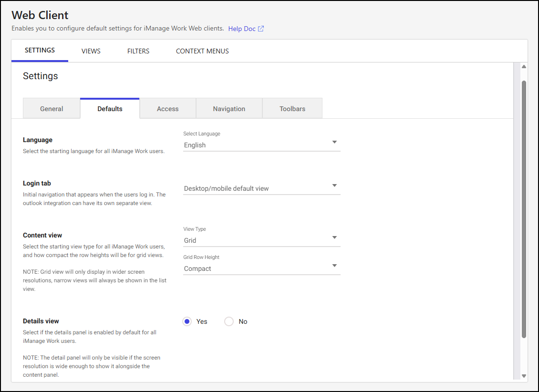Select No for Details view

[x=228, y=321]
